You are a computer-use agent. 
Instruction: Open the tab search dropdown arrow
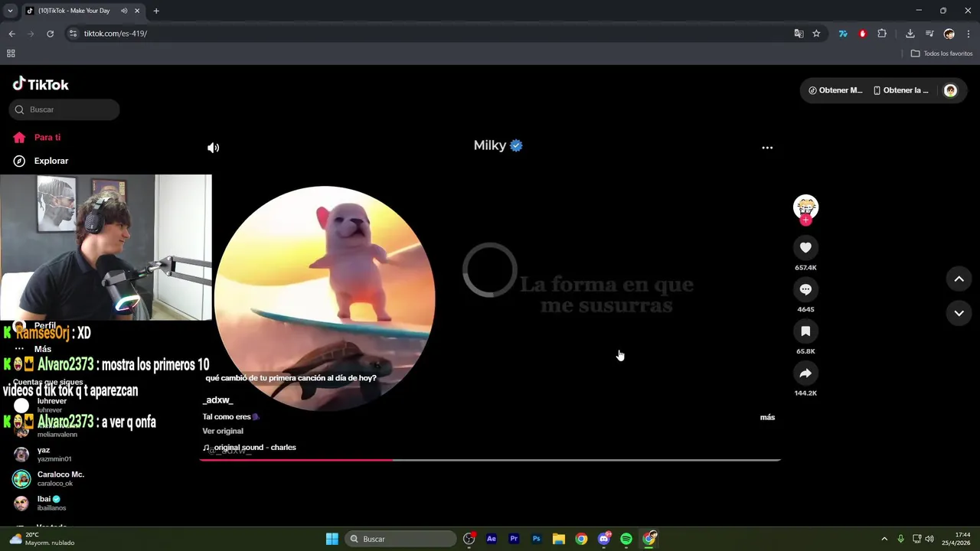(10, 11)
